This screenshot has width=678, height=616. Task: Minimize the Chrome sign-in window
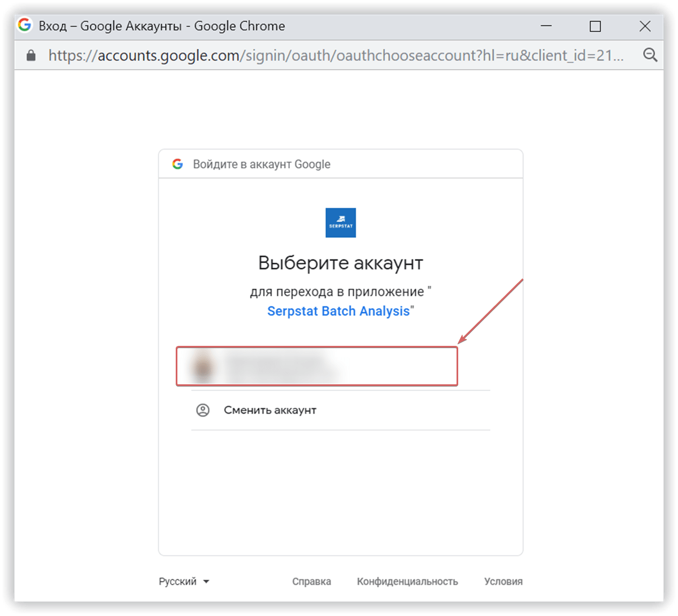[x=546, y=26]
